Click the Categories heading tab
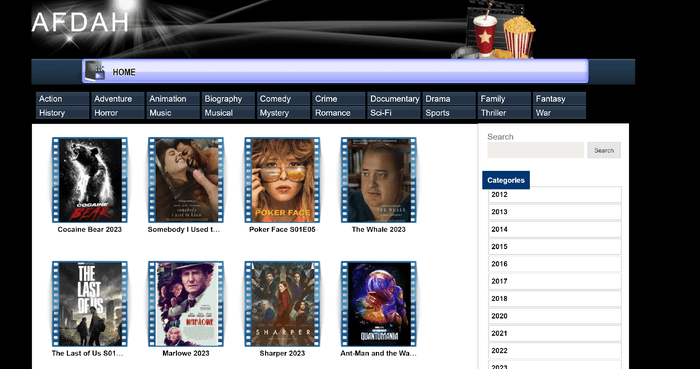 tap(506, 180)
